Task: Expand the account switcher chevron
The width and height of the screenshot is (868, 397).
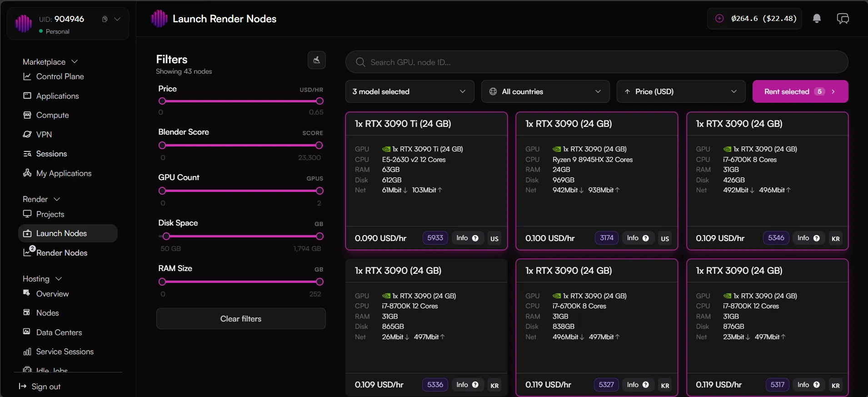Action: coord(117,19)
